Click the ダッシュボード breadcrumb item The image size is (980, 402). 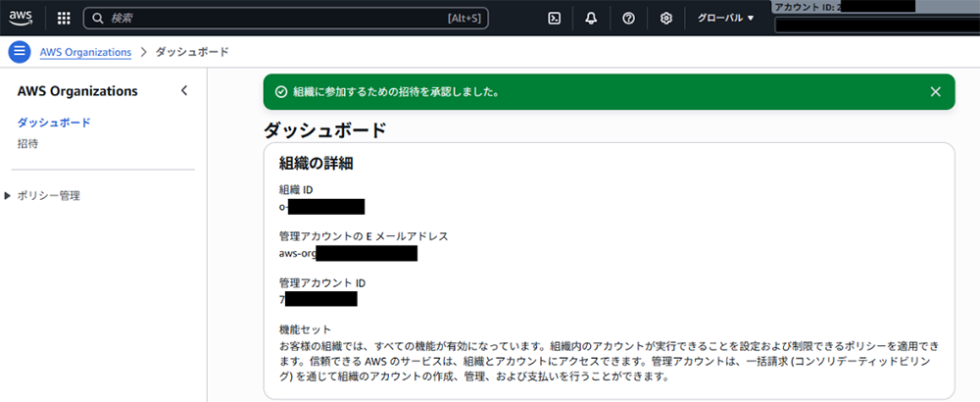[x=192, y=52]
